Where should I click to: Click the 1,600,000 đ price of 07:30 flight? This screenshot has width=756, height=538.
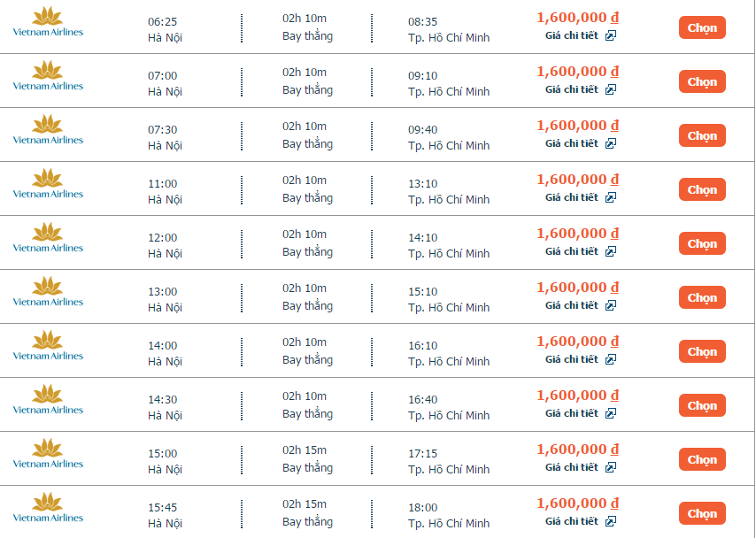coord(577,126)
